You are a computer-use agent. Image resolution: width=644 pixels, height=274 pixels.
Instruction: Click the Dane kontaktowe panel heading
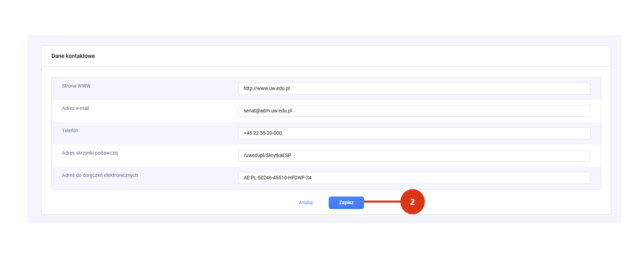(73, 56)
